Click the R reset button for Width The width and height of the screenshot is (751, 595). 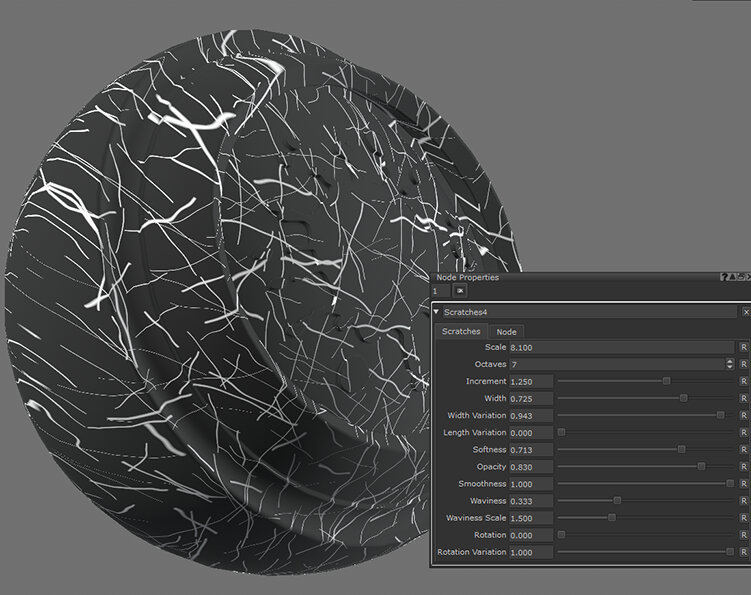coord(743,398)
